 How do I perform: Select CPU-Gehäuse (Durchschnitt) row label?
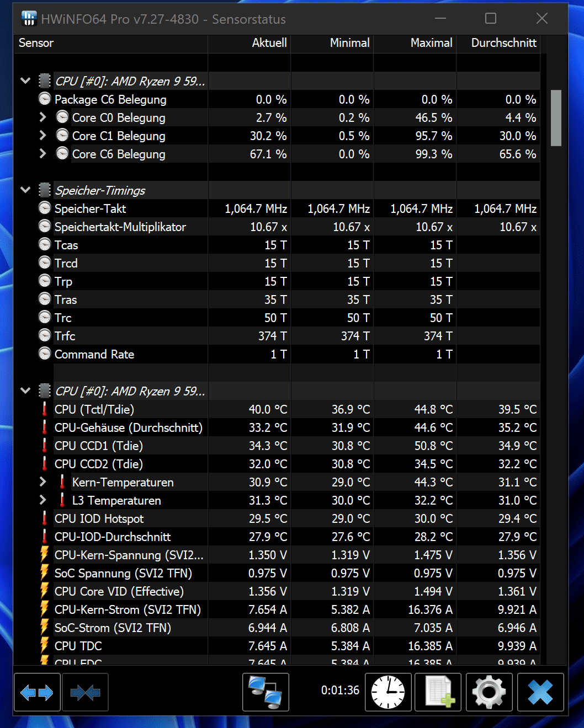coord(129,427)
